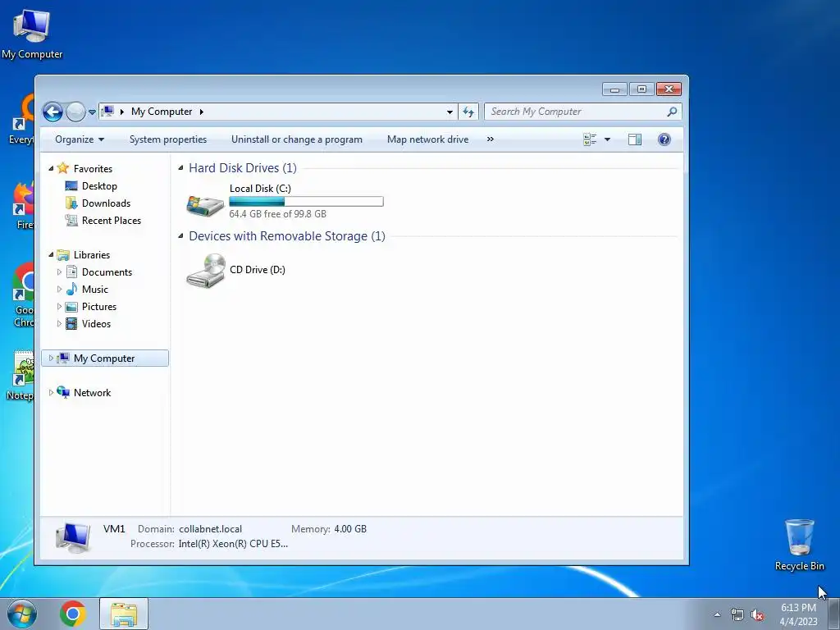This screenshot has width=840, height=630.
Task: Select My Computer in the navigation pane
Action: point(104,358)
